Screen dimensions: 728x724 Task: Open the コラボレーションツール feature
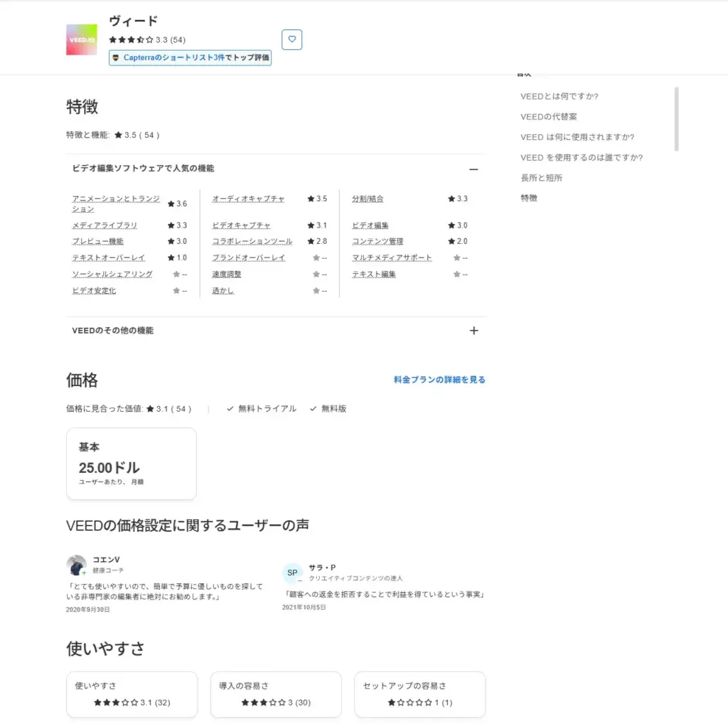click(x=252, y=242)
